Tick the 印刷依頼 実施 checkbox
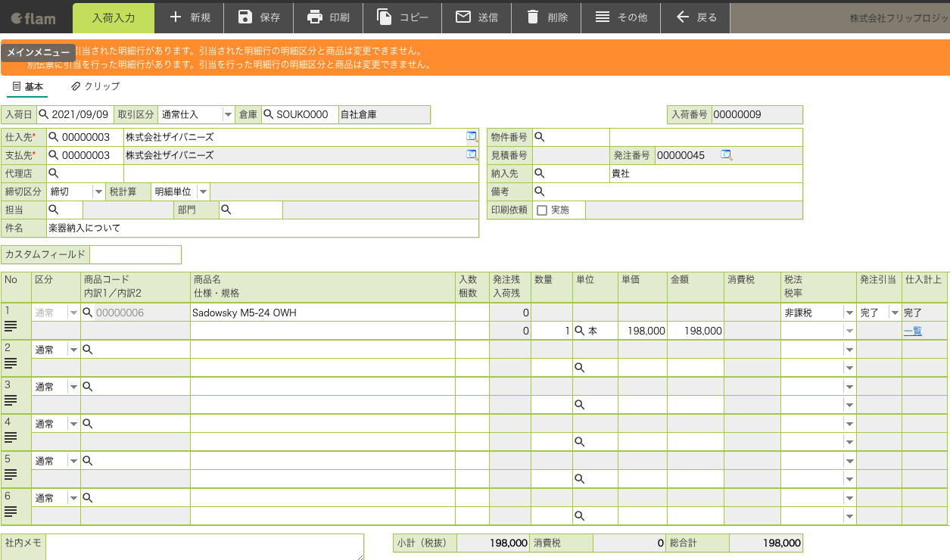The width and height of the screenshot is (950, 560). 541,210
